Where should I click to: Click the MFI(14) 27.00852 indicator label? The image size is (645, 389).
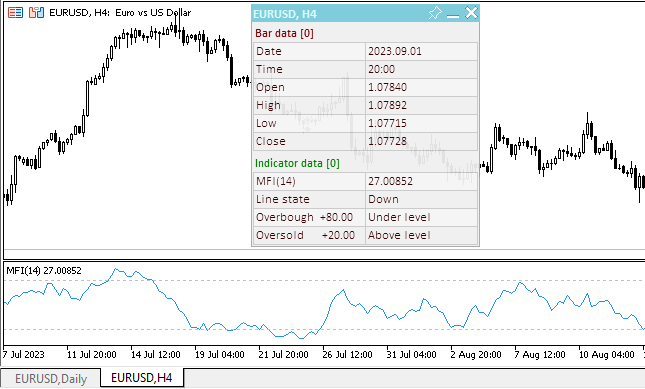pos(44,271)
